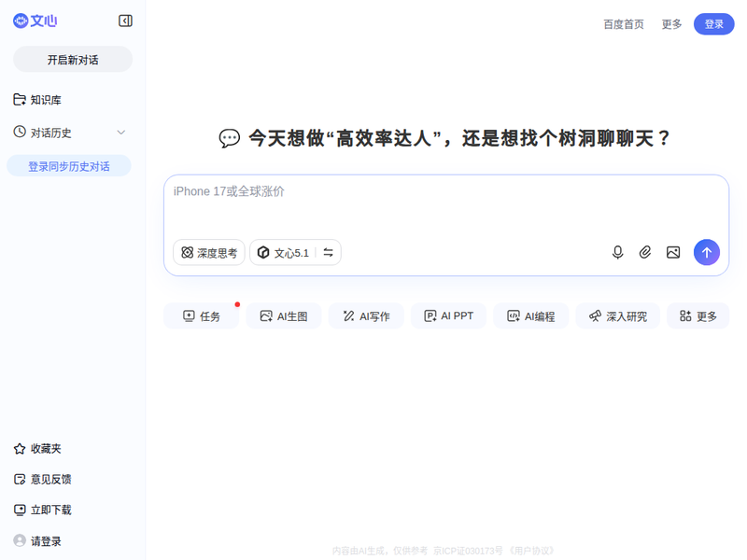Click the model switch arrows icon

329,252
